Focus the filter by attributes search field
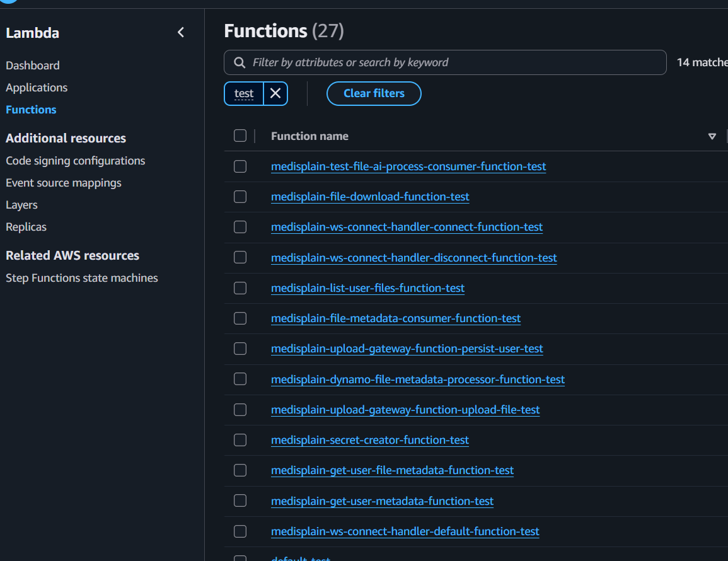728x561 pixels. 445,62
